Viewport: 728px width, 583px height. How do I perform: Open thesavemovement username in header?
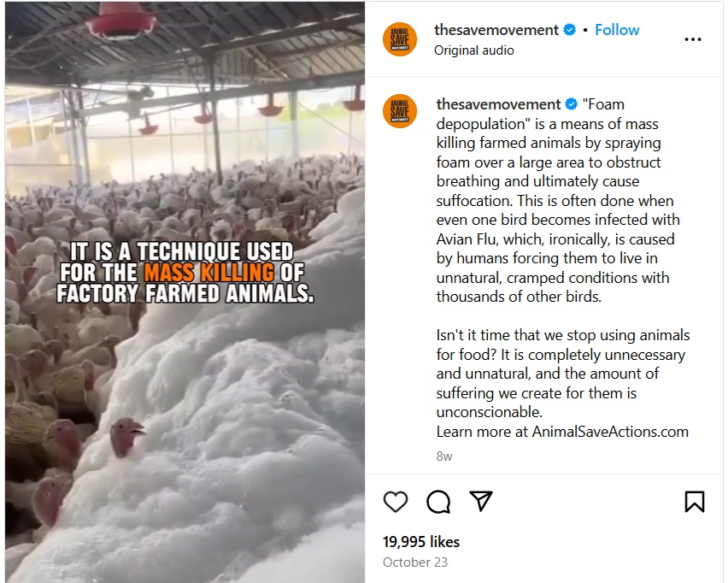pos(496,30)
